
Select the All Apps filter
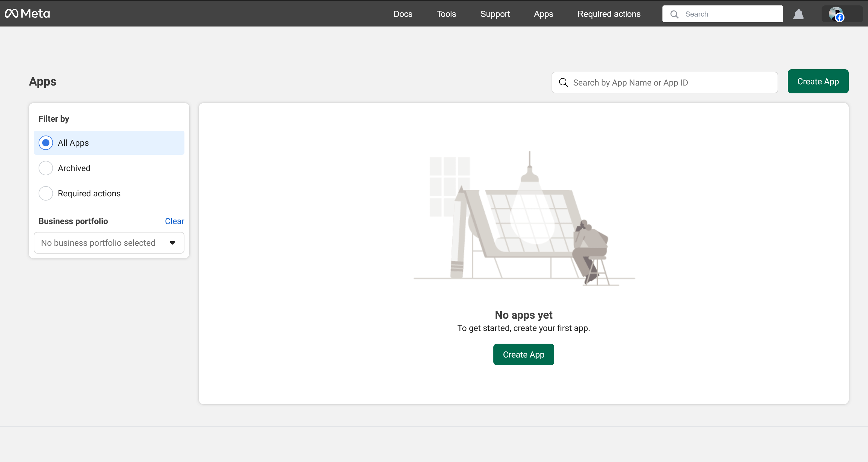coord(109,143)
